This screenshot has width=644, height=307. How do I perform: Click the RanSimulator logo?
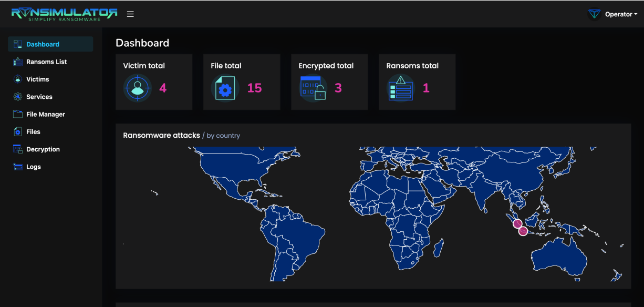[64, 14]
